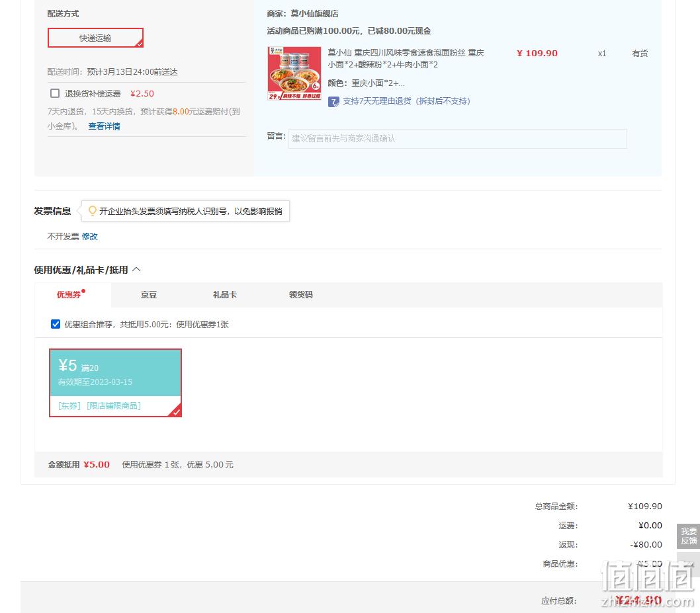The width and height of the screenshot is (700, 613).
Task: Click 活动商品已购满100.00元 promotion notice
Action: 349,31
